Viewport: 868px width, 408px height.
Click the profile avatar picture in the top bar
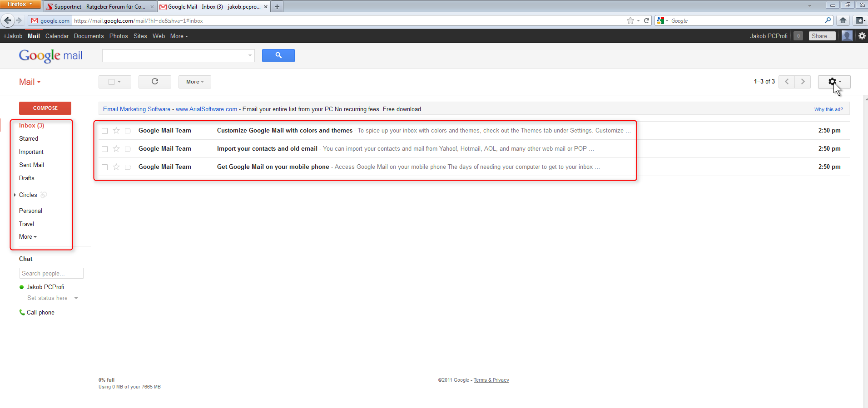click(847, 36)
